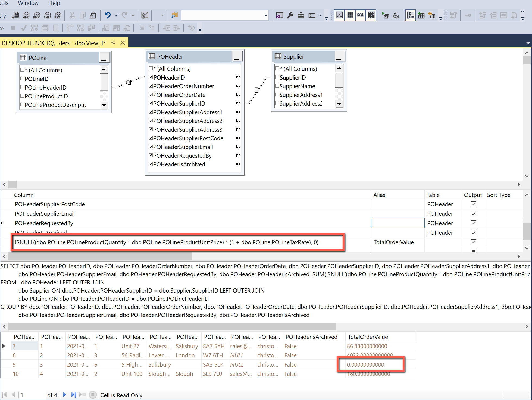Click the Alias field for POHeaderRequestedBy
The height and width of the screenshot is (400, 532).
pyautogui.click(x=398, y=223)
